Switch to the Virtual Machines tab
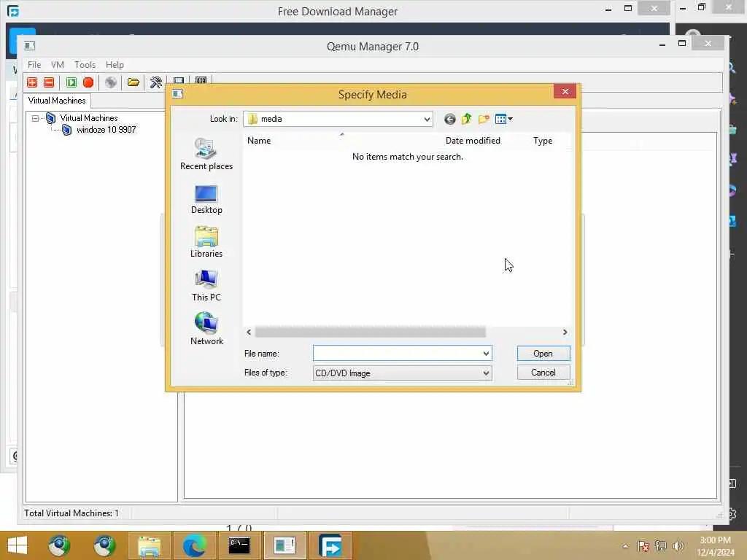The height and width of the screenshot is (560, 747). (57, 101)
